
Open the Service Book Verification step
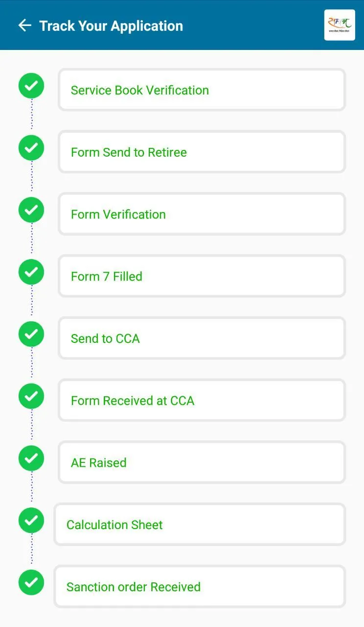tap(202, 90)
